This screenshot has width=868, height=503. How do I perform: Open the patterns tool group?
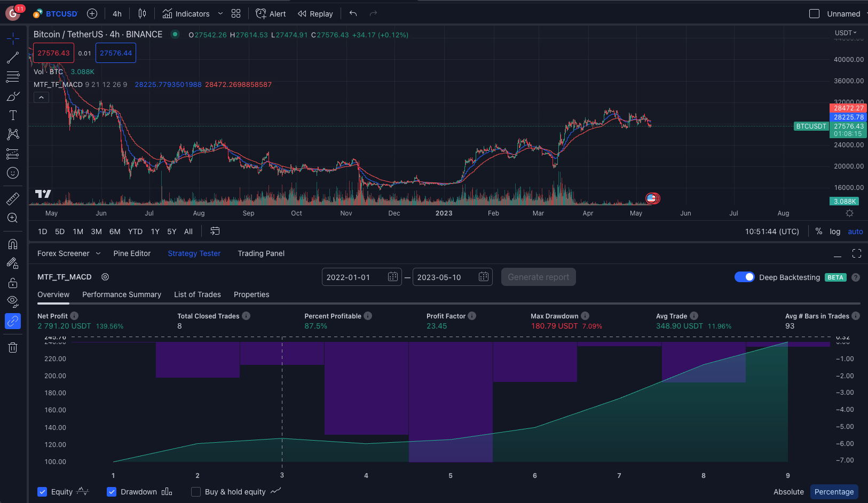point(13,134)
